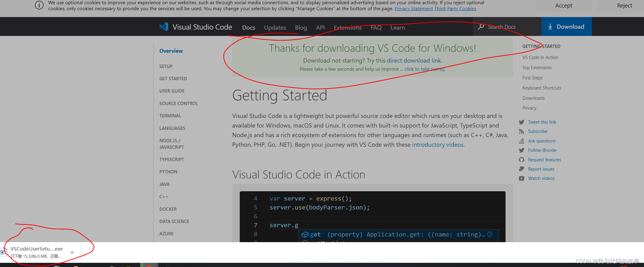This screenshot has height=267, width=644.
Task: Click the direct download link
Action: pos(414,60)
